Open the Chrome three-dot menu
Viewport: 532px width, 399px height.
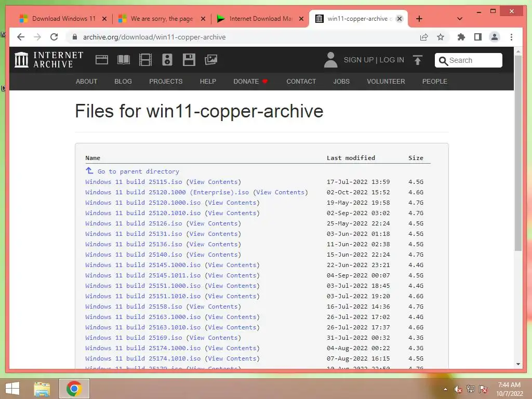[x=511, y=37]
